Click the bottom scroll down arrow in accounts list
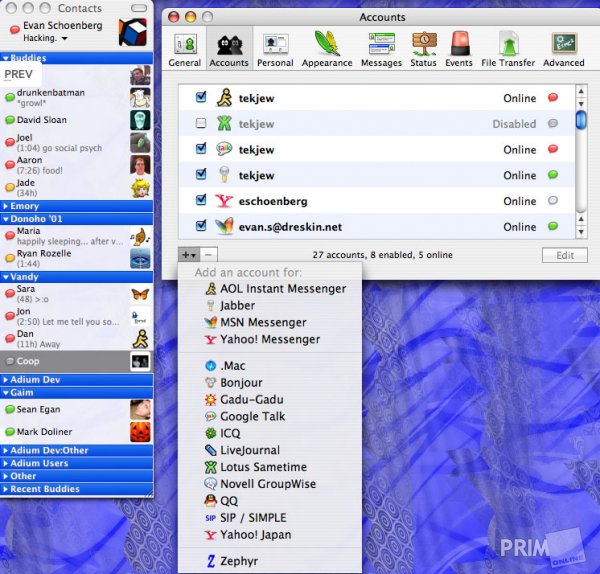Screen dimensions: 600x574 click(x=581, y=232)
